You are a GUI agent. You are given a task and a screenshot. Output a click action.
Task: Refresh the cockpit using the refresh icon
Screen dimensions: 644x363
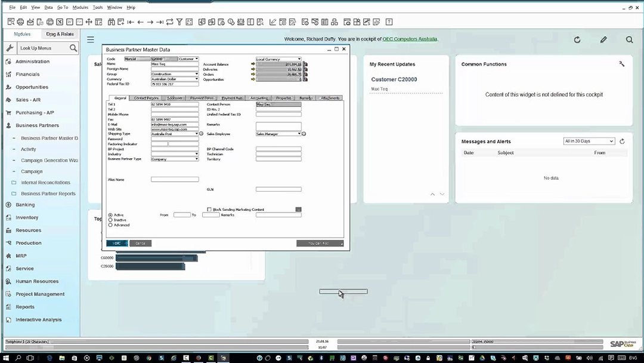pos(577,40)
